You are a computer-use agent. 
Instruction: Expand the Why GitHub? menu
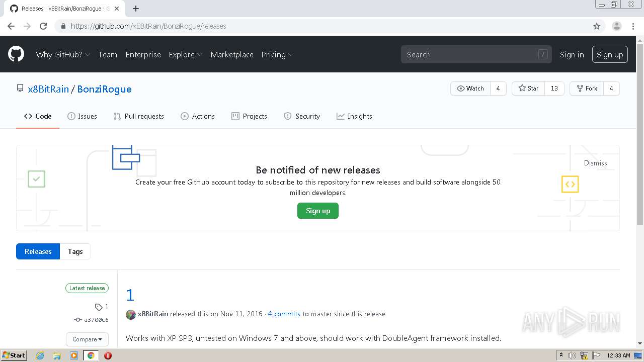[x=63, y=54]
